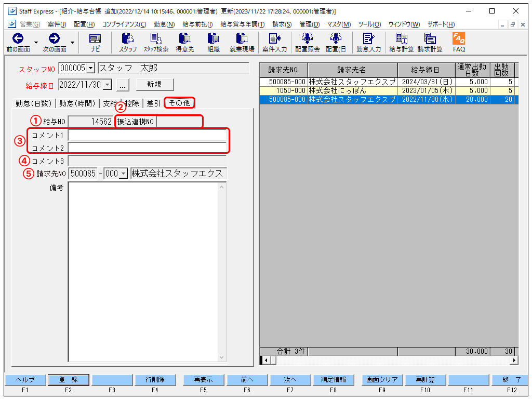
Task: Open the 配置照会 assignment inquiry icon
Action: pyautogui.click(x=308, y=39)
